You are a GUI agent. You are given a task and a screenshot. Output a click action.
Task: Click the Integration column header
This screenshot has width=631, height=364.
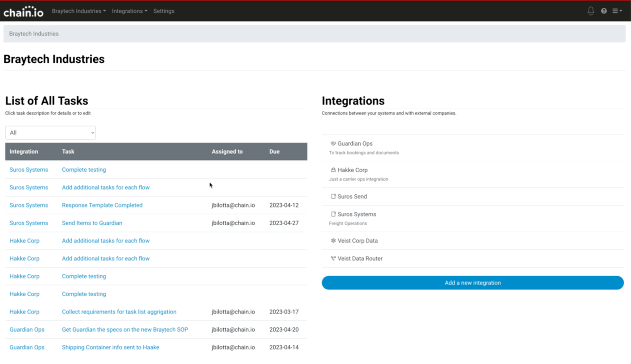[x=24, y=152]
